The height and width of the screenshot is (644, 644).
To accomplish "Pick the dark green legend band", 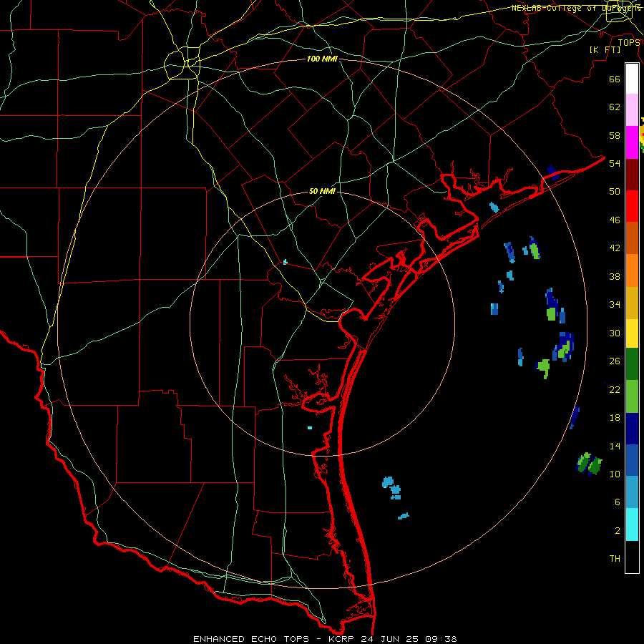I will coord(632,364).
